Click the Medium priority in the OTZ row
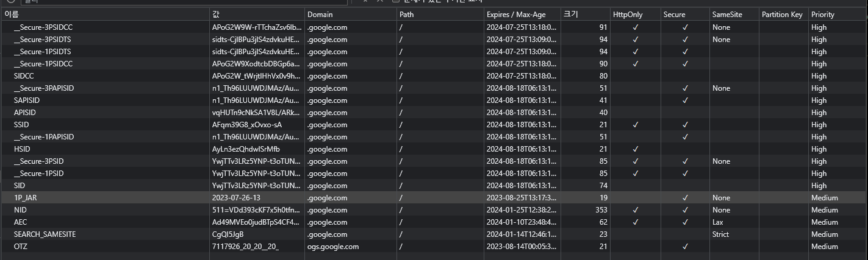 click(x=825, y=247)
